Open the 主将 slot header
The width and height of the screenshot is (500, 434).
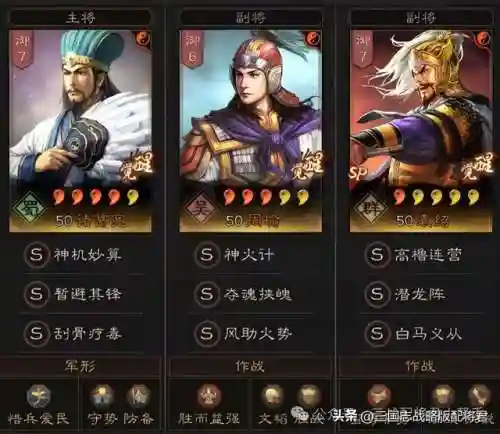coord(80,17)
